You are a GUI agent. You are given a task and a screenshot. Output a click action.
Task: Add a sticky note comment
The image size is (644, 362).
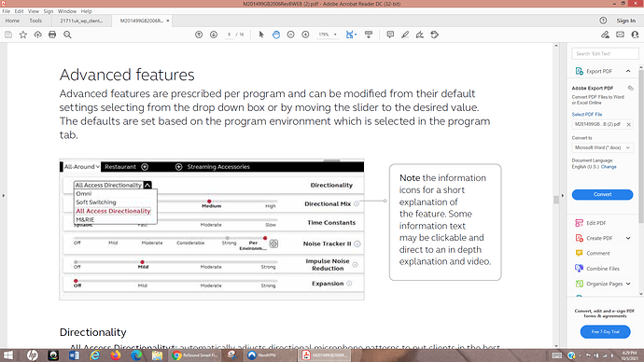point(390,35)
